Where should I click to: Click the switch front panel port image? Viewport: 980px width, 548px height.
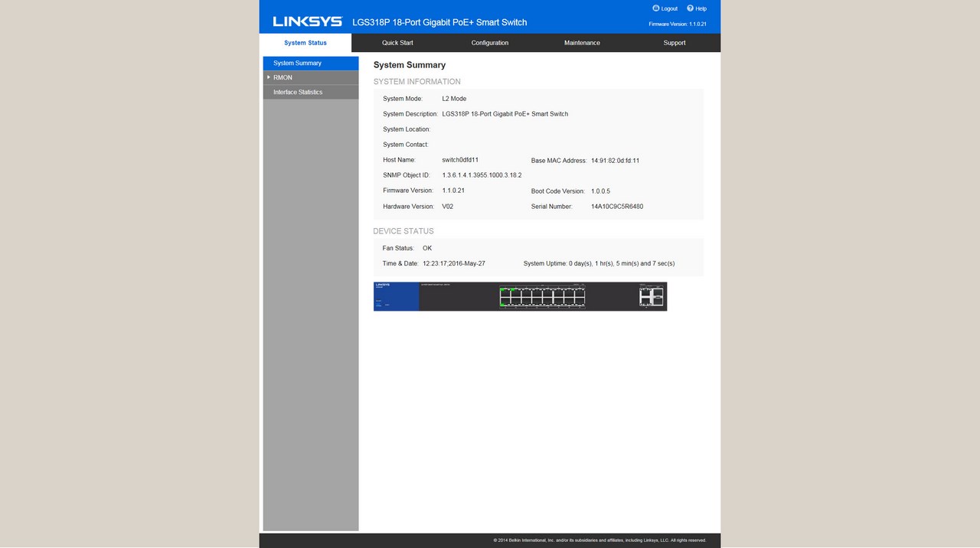[x=520, y=296]
